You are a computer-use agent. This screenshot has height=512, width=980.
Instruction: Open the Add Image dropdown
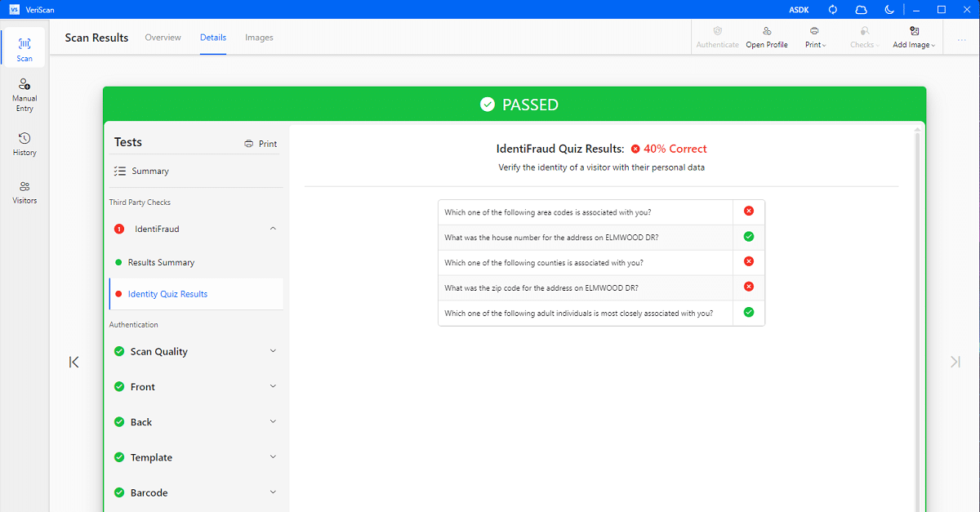914,37
